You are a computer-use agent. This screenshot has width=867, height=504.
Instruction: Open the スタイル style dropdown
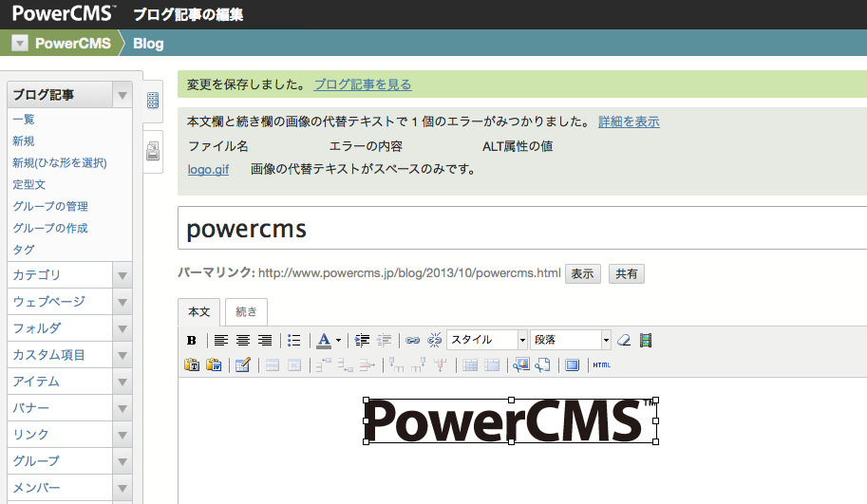[486, 340]
